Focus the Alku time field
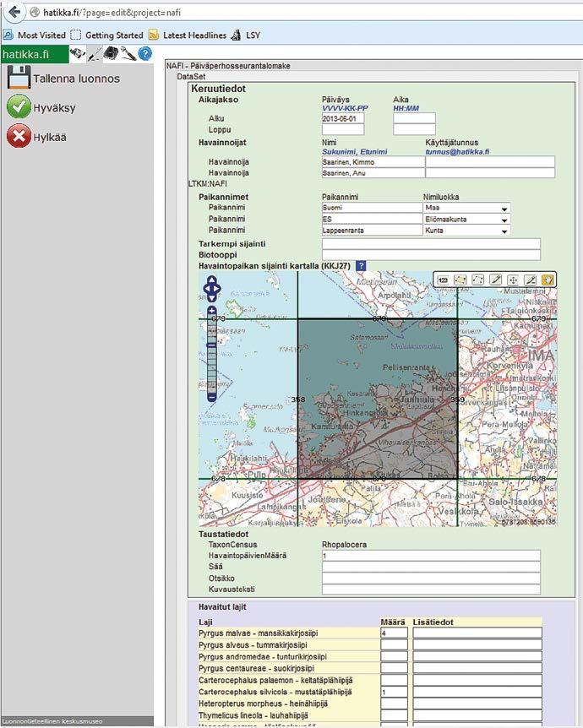583x728 pixels. coord(414,118)
